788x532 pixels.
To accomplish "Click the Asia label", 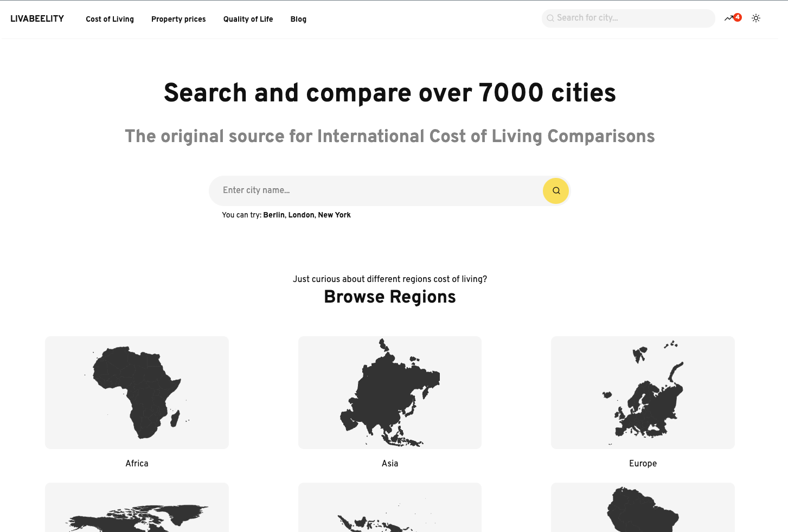I will 390,463.
